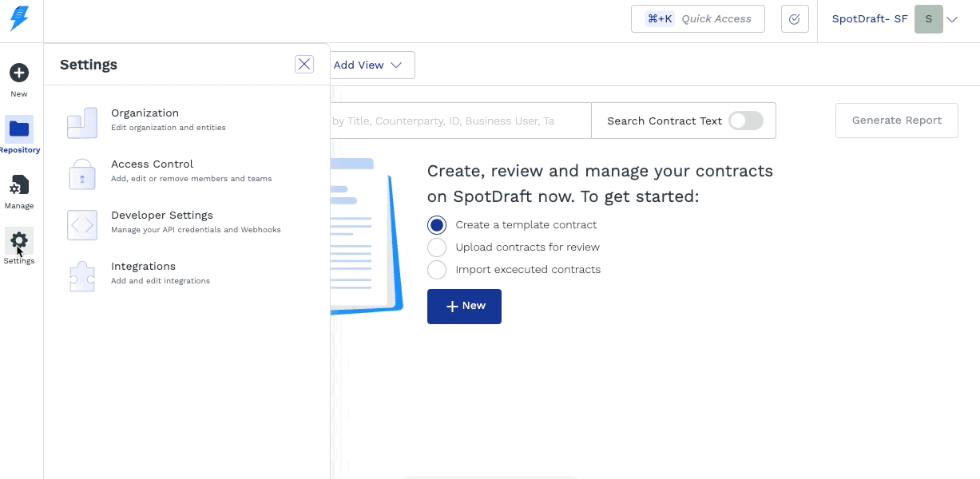Open the tasks checkmark icon in header
980x479 pixels.
coord(795,19)
